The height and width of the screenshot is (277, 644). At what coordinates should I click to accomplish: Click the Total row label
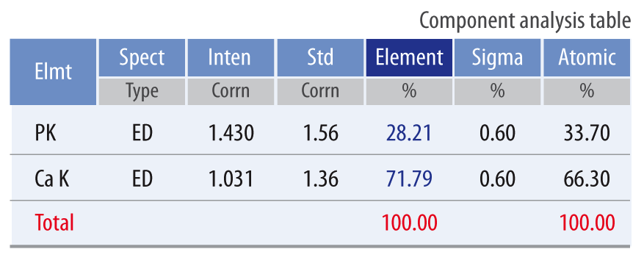54,223
